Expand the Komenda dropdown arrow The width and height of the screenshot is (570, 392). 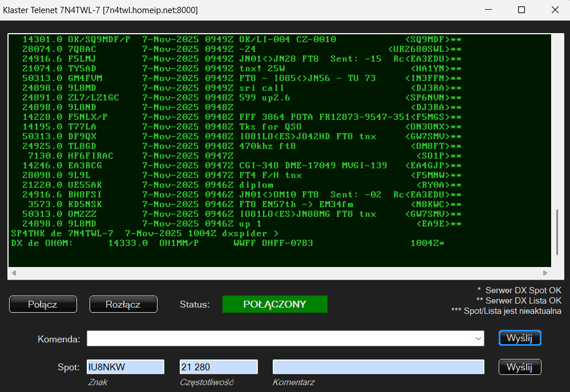coord(478,338)
